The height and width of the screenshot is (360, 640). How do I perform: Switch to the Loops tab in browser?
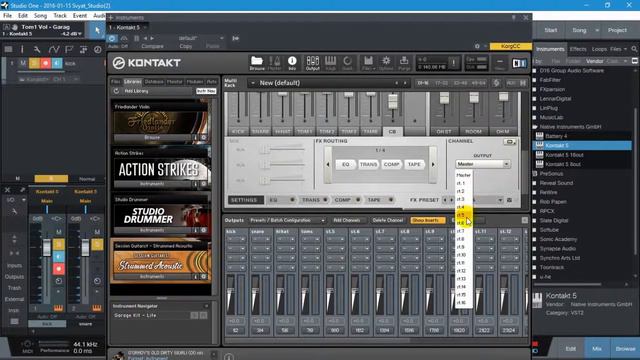[x=599, y=49]
